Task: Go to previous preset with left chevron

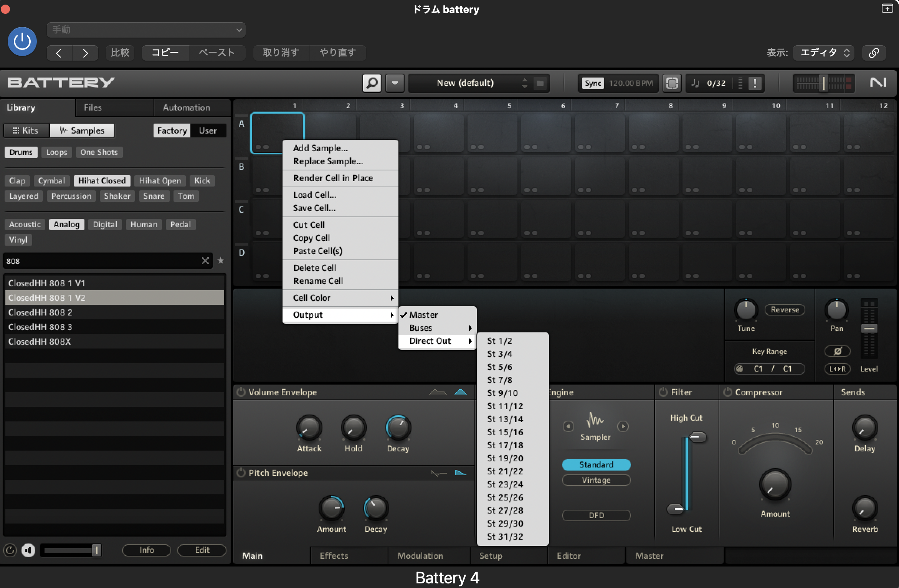Action: (59, 53)
